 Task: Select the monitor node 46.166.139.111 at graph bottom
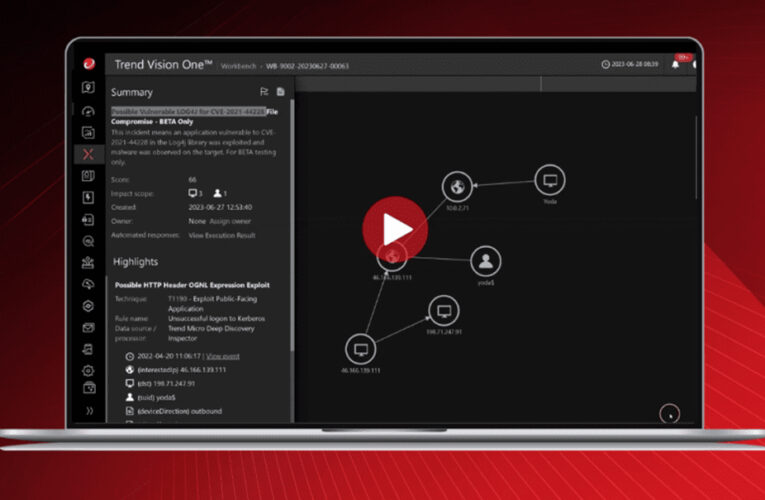(x=361, y=349)
